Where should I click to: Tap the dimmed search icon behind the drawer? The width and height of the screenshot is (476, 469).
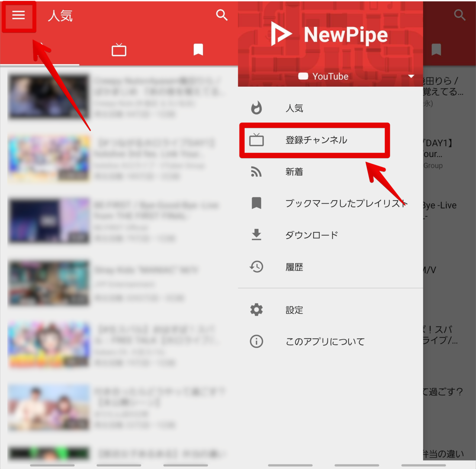click(460, 15)
